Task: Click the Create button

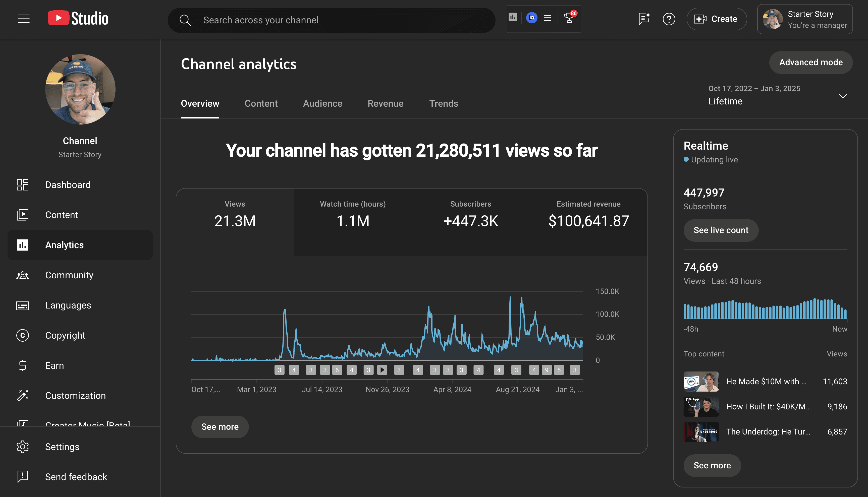Action: pos(716,19)
